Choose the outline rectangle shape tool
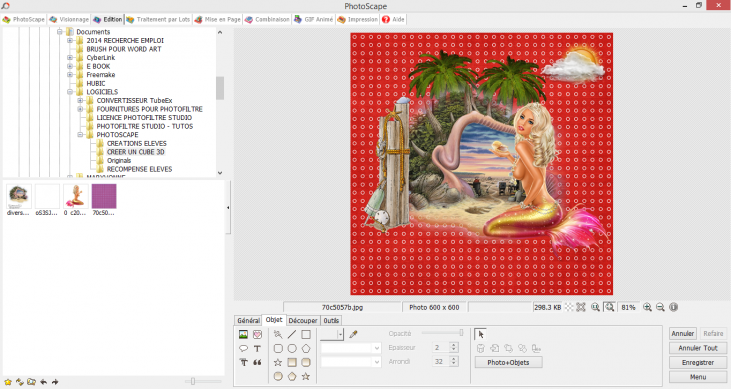Screen dimensions: 731x389 tap(306, 334)
